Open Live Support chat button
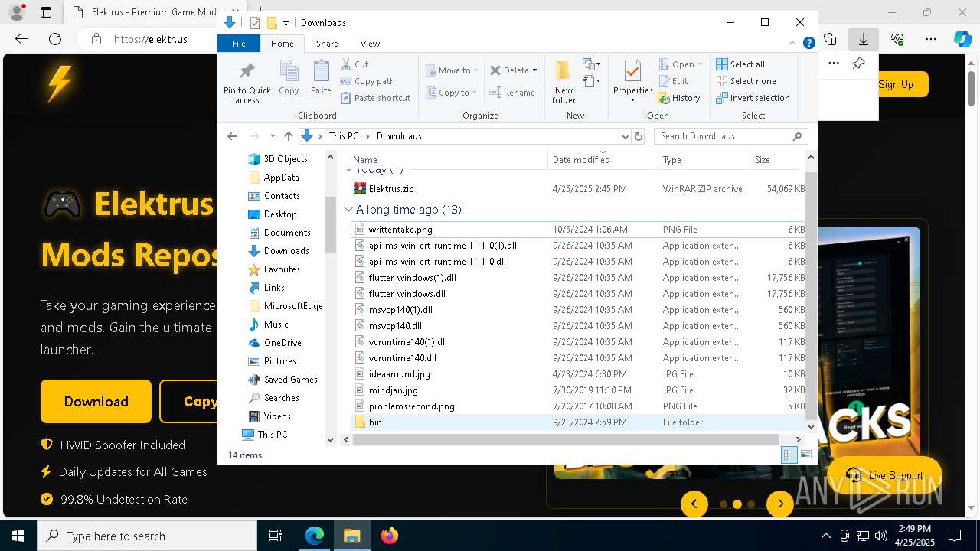980x551 pixels. pyautogui.click(x=884, y=475)
